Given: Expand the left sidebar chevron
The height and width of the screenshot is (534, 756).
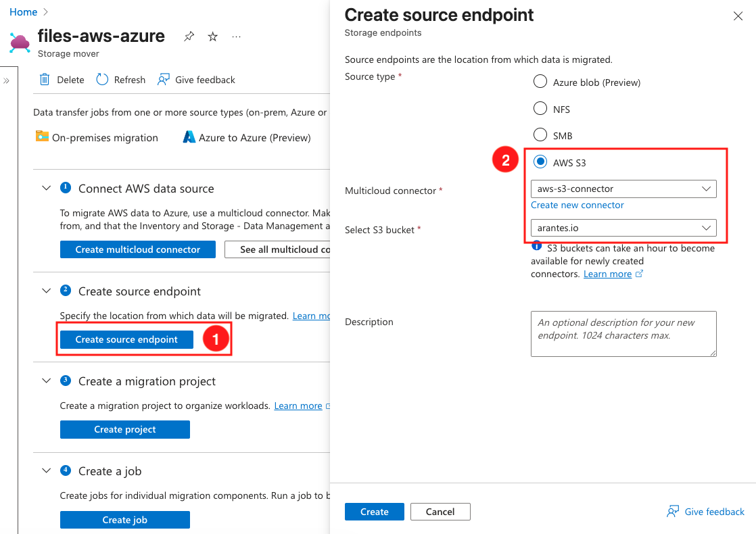Looking at the screenshot, I should point(7,80).
